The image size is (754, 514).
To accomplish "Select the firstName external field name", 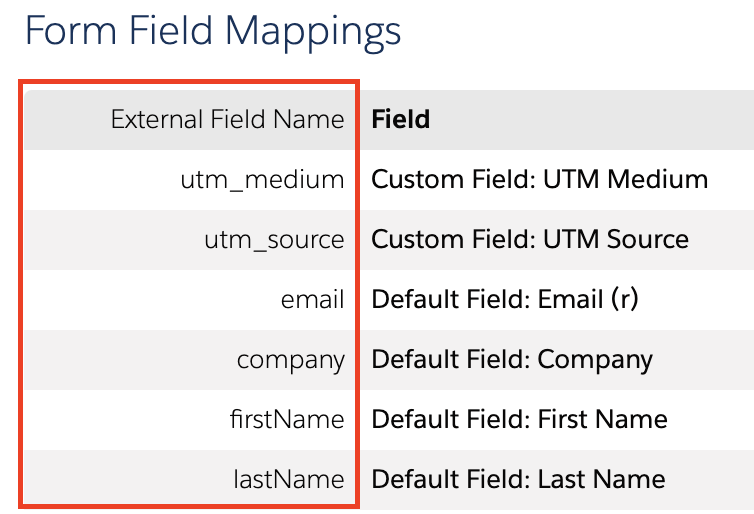I will [286, 419].
